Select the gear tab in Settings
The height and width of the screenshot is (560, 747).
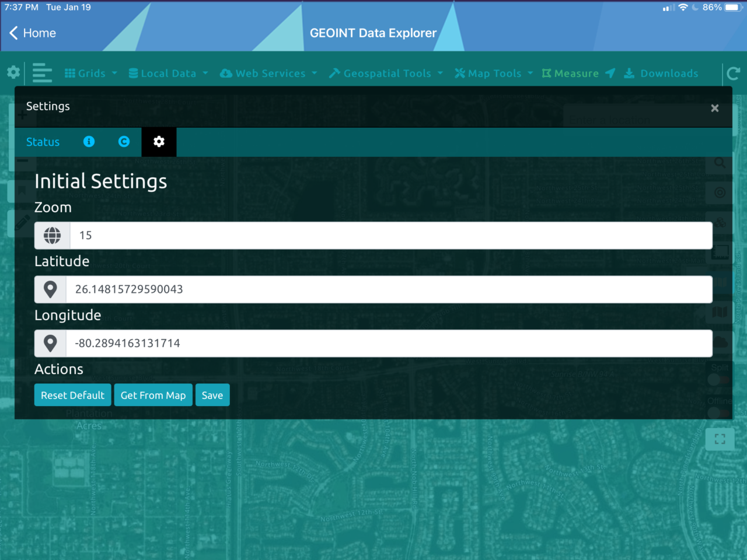(x=159, y=142)
